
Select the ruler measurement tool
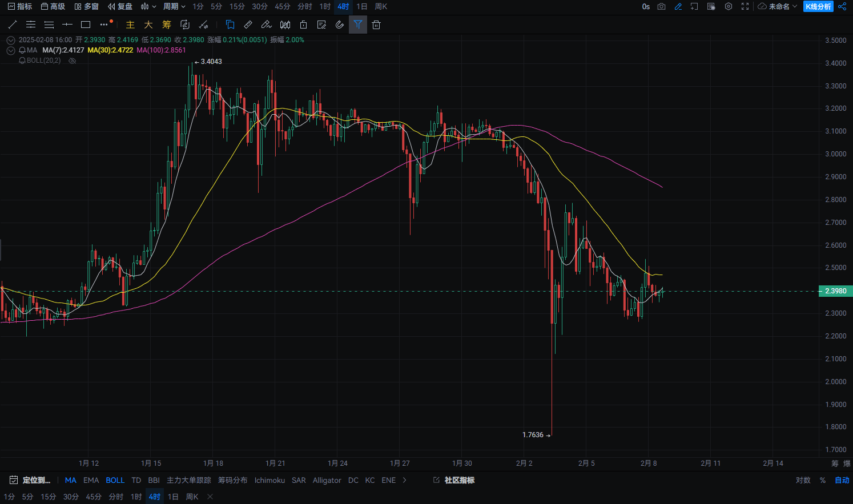tap(248, 25)
